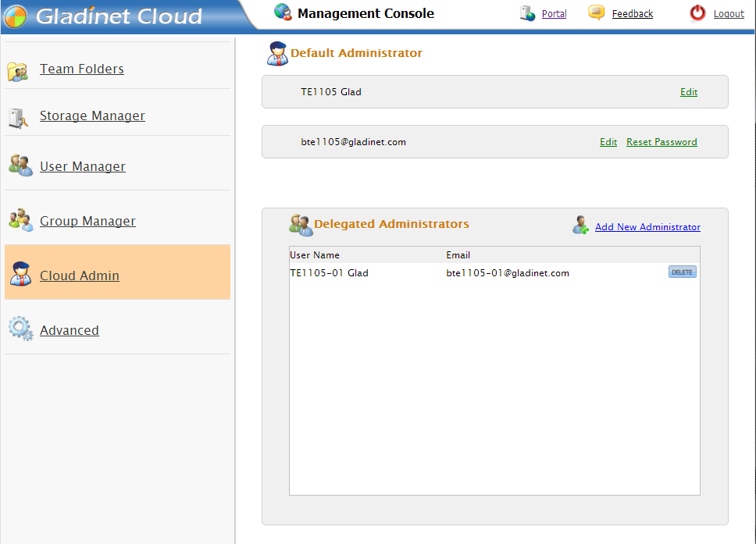Viewport: 756px width, 544px height.
Task: Open the Advanced settings section
Action: click(x=70, y=331)
